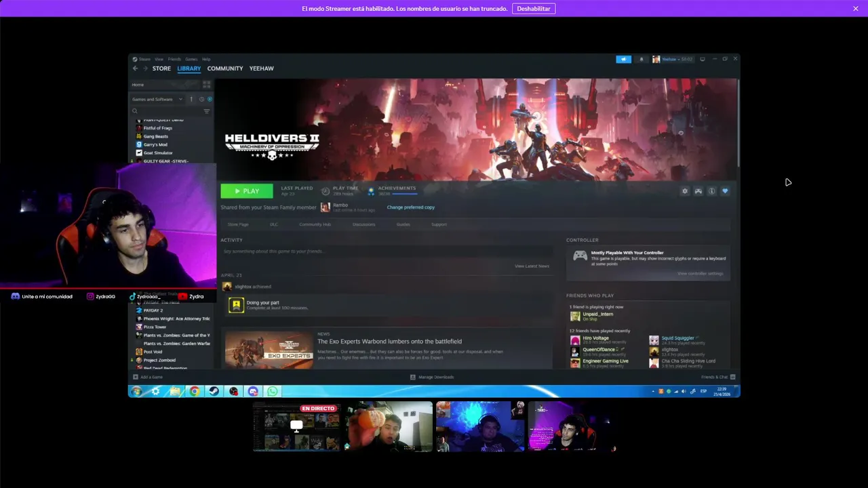
Task: Open the notifications bell
Action: click(642, 59)
